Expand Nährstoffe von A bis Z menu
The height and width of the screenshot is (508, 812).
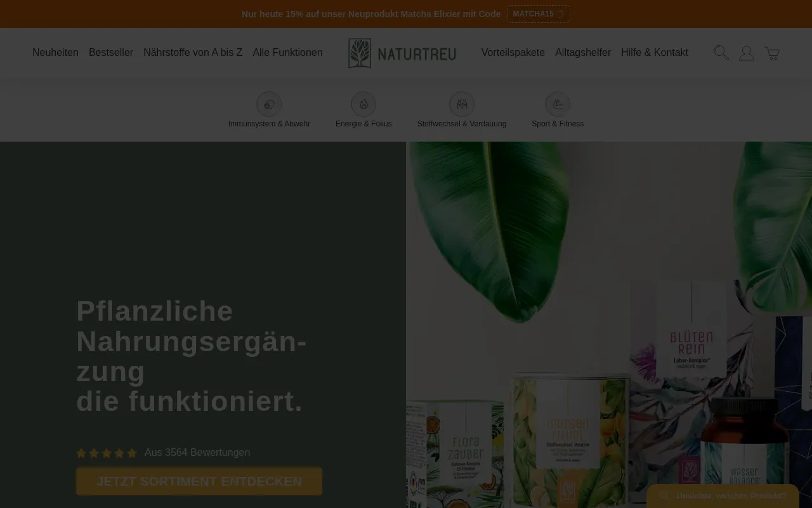click(193, 53)
